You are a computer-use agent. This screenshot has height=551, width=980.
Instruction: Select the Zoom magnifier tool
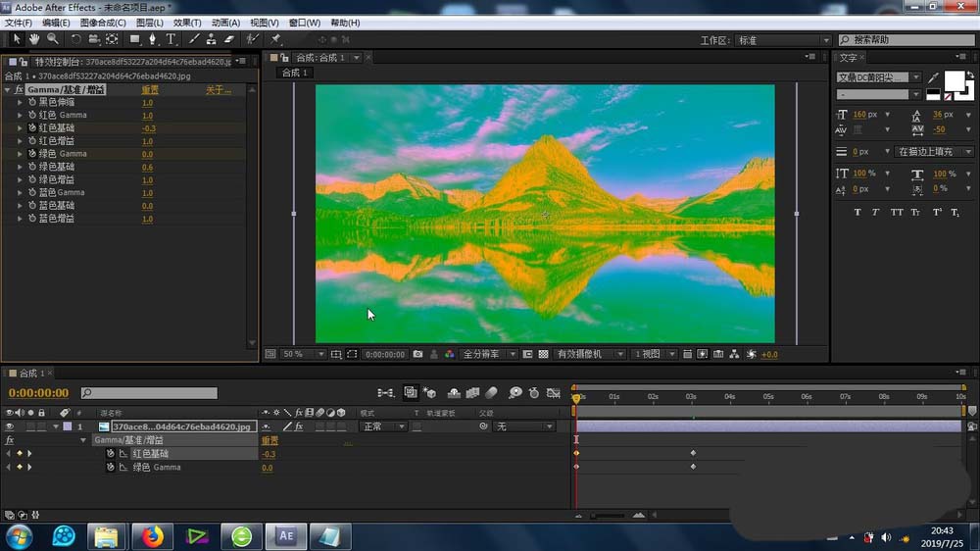[52, 39]
